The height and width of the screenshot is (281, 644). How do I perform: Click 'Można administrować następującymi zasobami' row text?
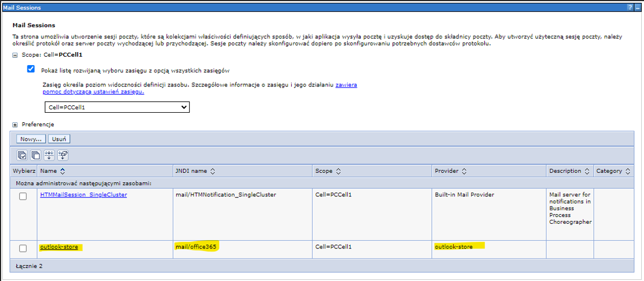(x=84, y=183)
